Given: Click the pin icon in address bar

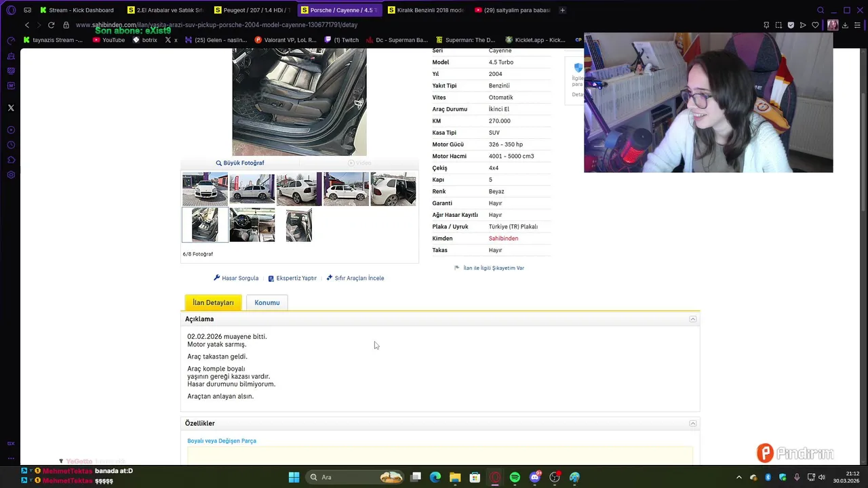Looking at the screenshot, I should (766, 25).
